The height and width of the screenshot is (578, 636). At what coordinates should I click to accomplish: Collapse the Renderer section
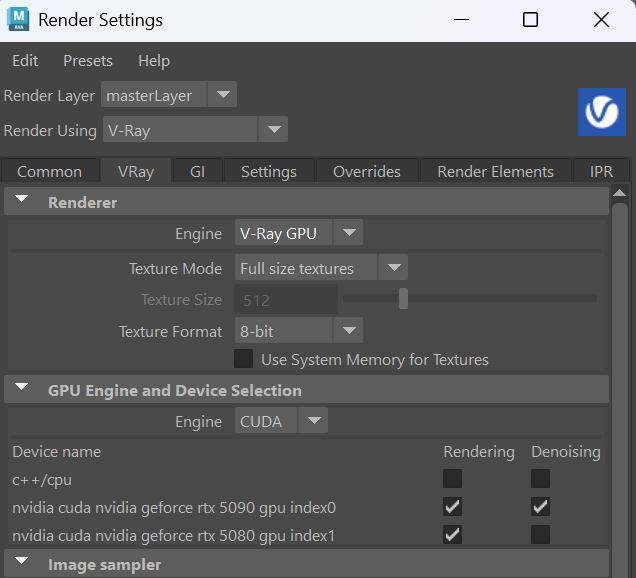coord(21,202)
